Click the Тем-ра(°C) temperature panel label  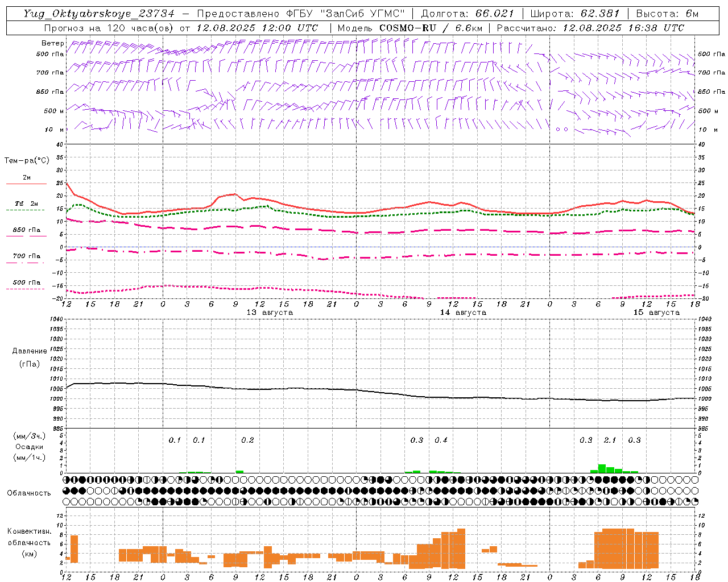coord(27,161)
